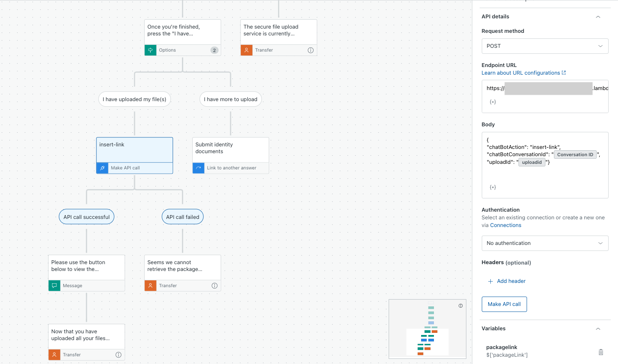Open Learn about URL configurations link

tap(524, 73)
